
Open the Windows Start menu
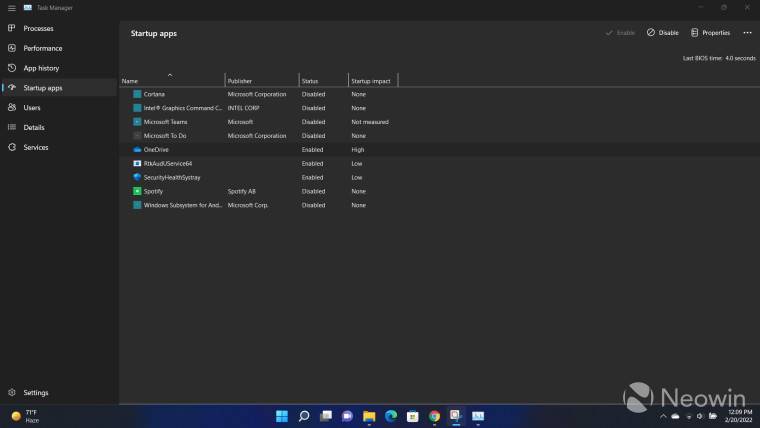click(281, 415)
